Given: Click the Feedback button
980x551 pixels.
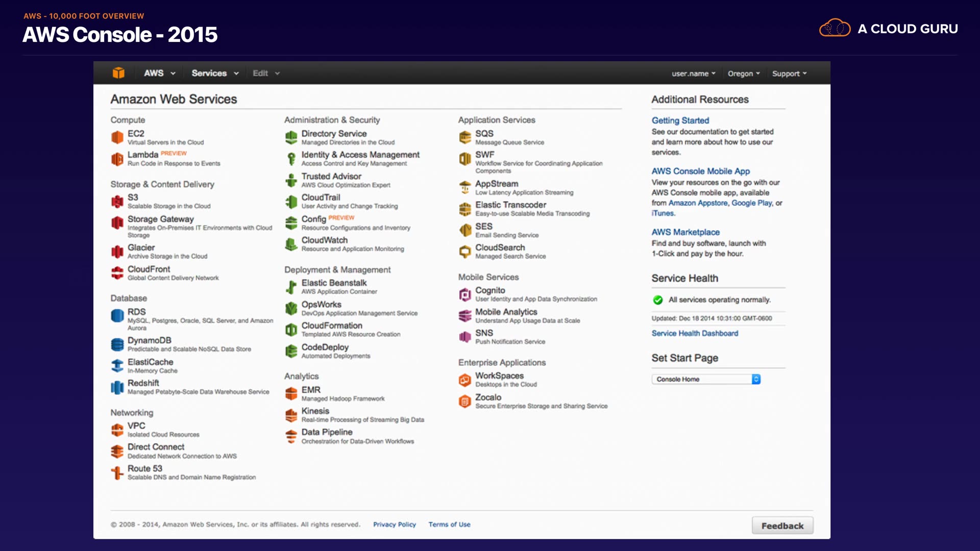Looking at the screenshot, I should coord(782,525).
